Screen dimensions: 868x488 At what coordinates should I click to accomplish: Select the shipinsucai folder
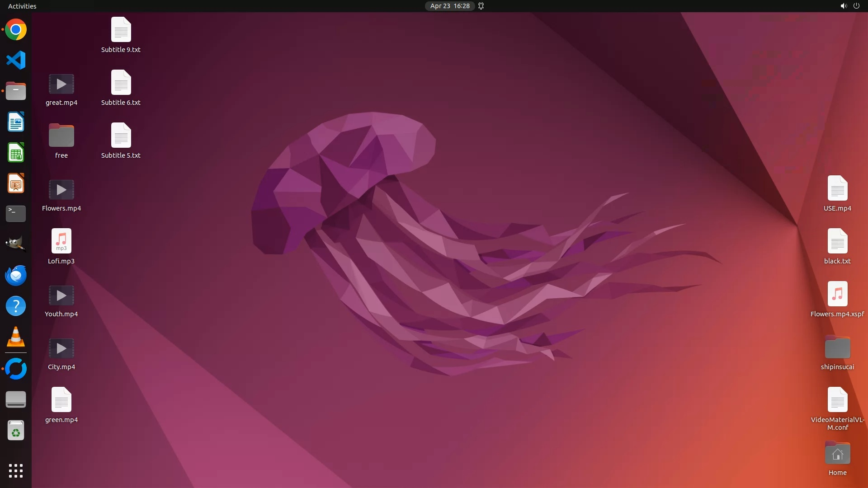pyautogui.click(x=837, y=348)
